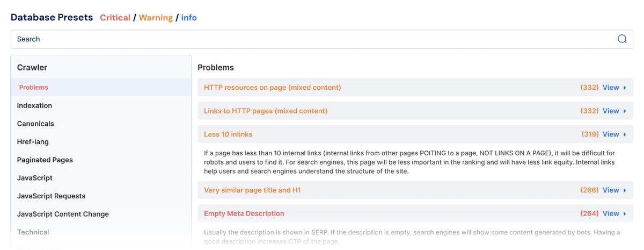The image size is (644, 250).
Task: Filter by info severity
Action: [x=189, y=18]
